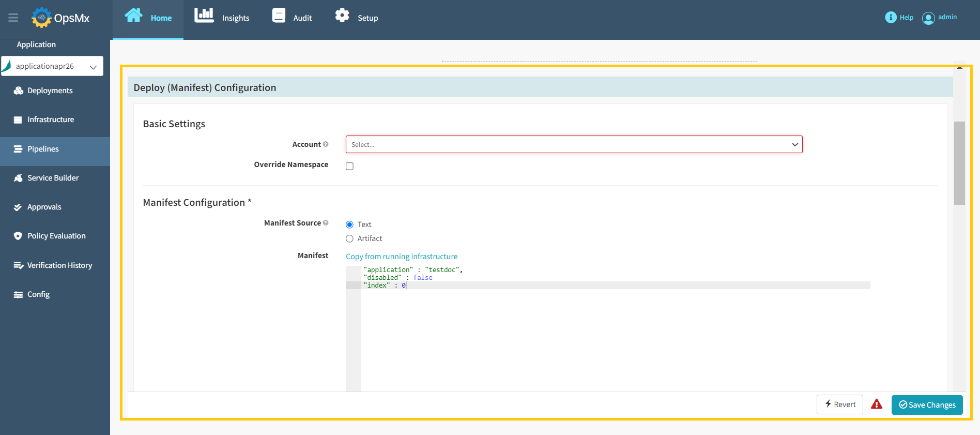Select the Text manifest source option
This screenshot has width=980, height=435.
tap(350, 224)
